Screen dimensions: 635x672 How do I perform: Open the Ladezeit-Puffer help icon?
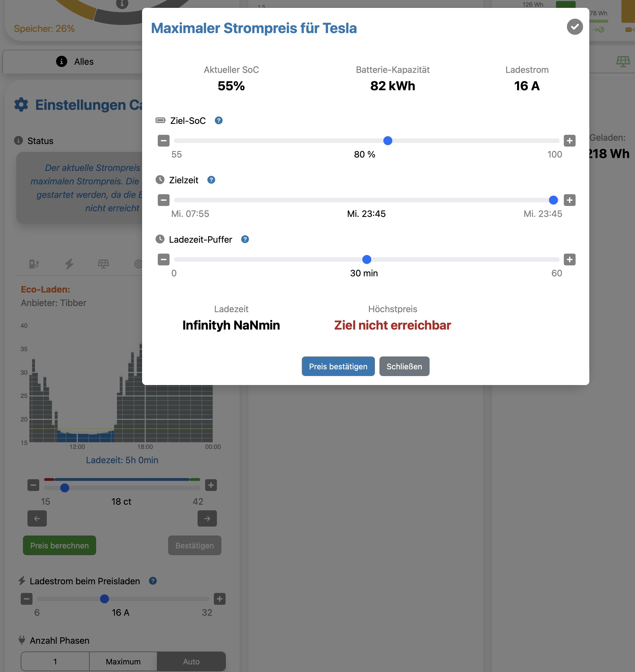pos(245,239)
